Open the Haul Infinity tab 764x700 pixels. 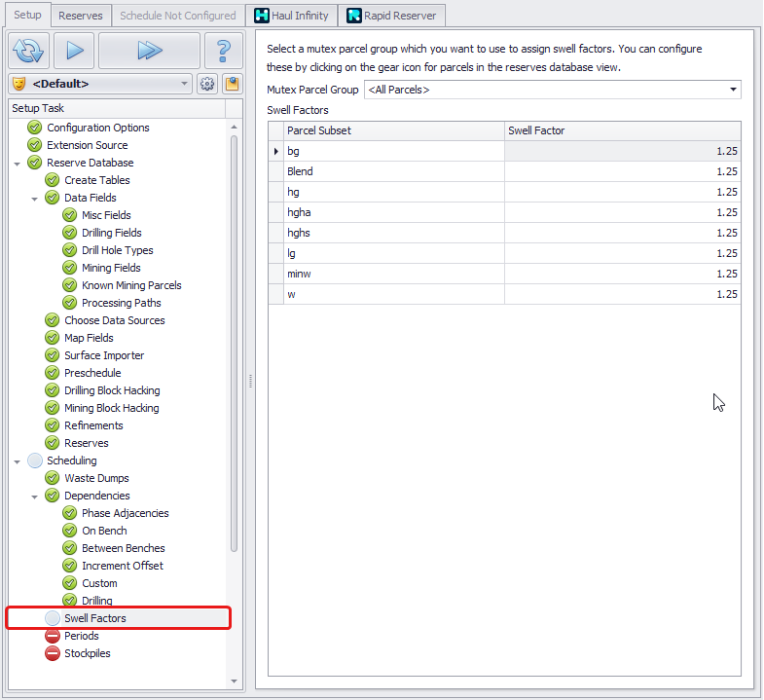click(291, 16)
